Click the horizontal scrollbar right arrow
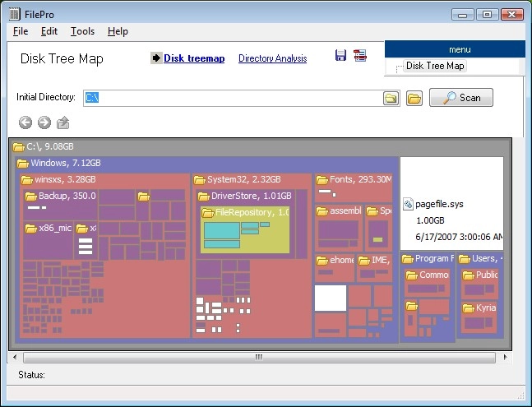This screenshot has width=532, height=407. pyautogui.click(x=505, y=357)
